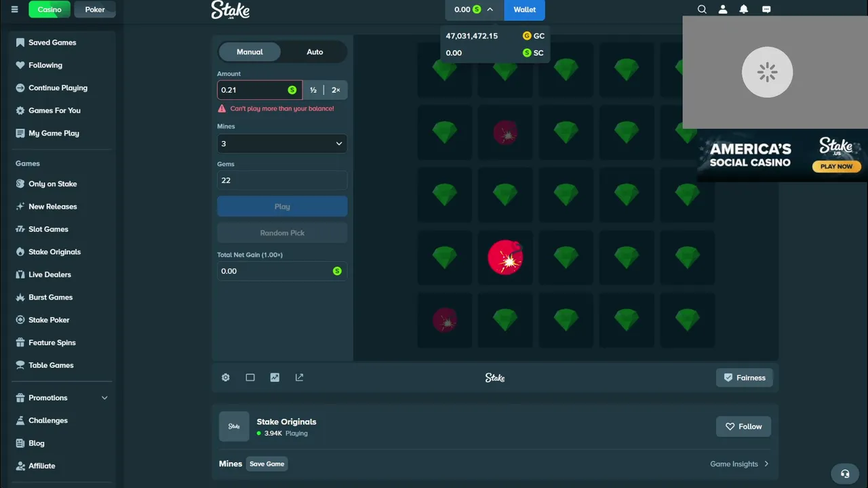Open the user profile icon
This screenshot has height=488, width=868.
tap(723, 9)
